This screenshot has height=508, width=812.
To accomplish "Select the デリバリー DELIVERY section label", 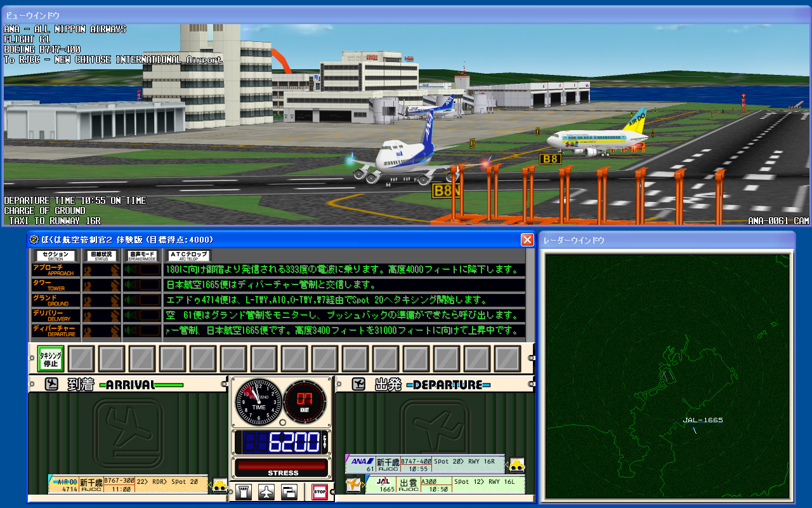I will pyautogui.click(x=56, y=316).
